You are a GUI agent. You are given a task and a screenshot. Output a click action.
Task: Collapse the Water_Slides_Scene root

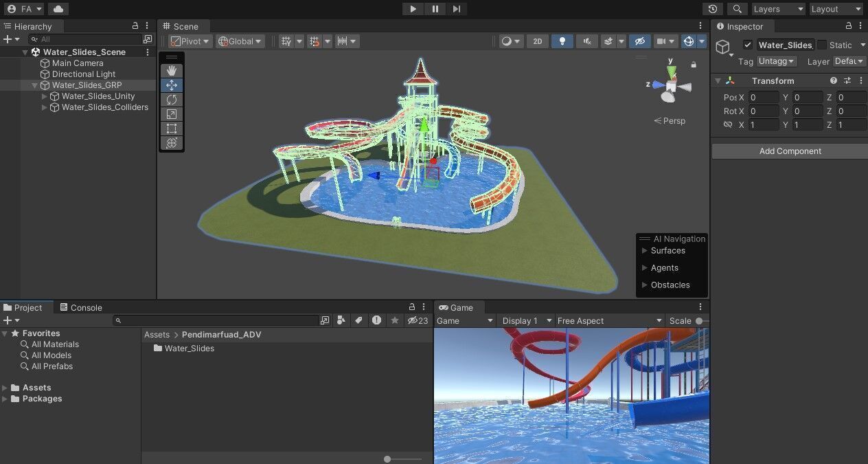pos(25,52)
